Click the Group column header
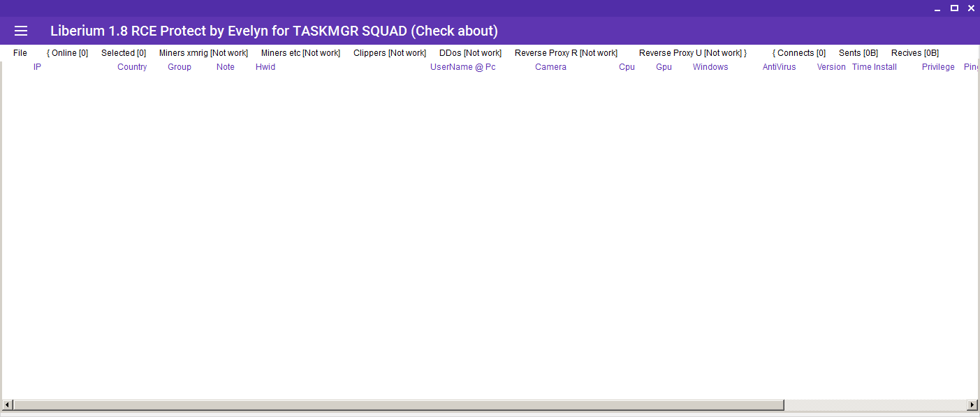This screenshot has width=980, height=417. coord(180,67)
